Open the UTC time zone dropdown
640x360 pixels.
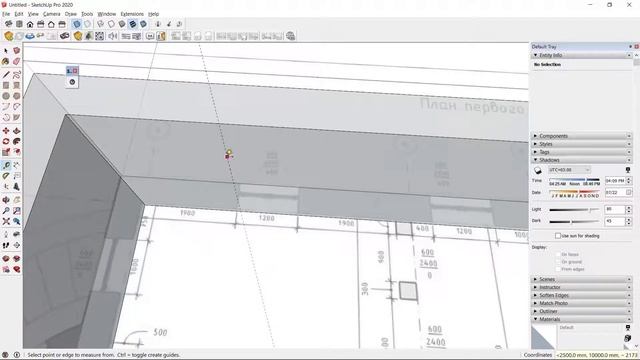point(569,170)
